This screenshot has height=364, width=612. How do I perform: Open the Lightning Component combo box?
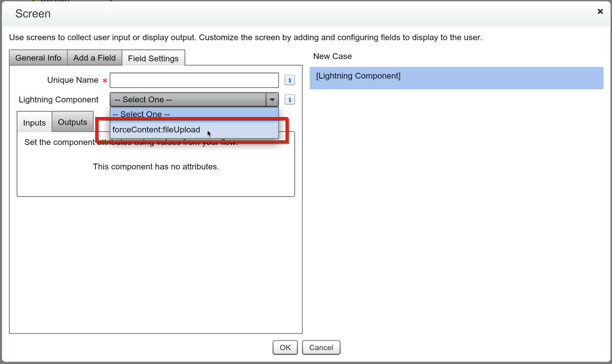point(187,99)
